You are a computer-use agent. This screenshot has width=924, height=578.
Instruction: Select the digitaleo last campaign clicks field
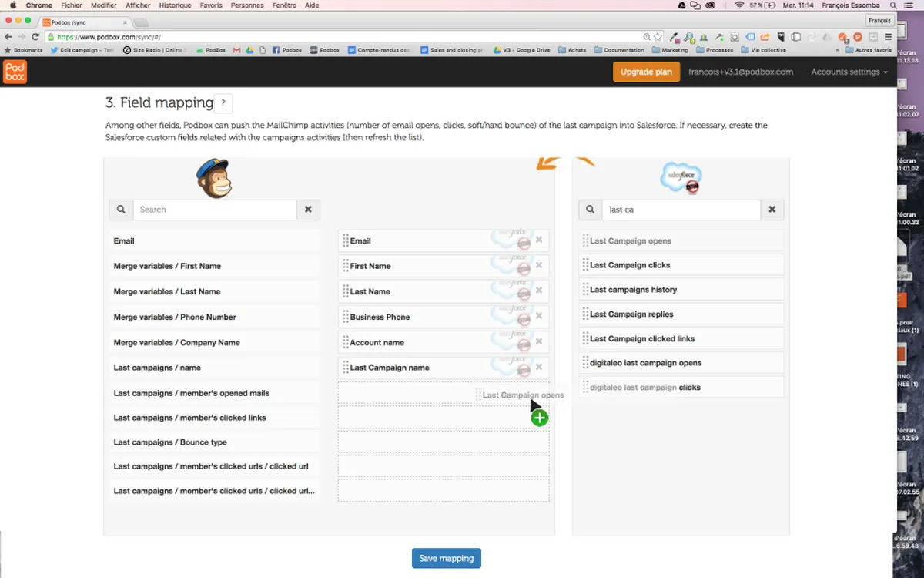pos(681,387)
